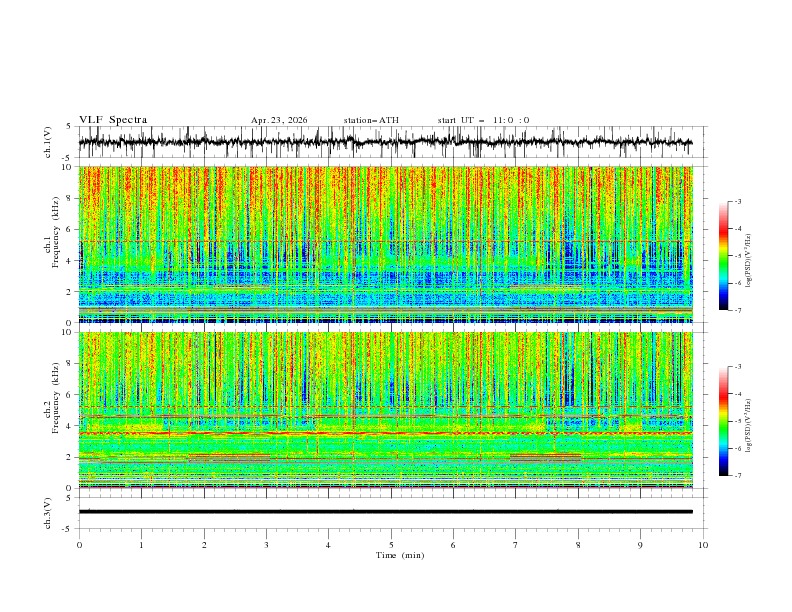Click the red band near 3.5 kHz in ch.2
Screen dimensions: 792x612
[385, 433]
